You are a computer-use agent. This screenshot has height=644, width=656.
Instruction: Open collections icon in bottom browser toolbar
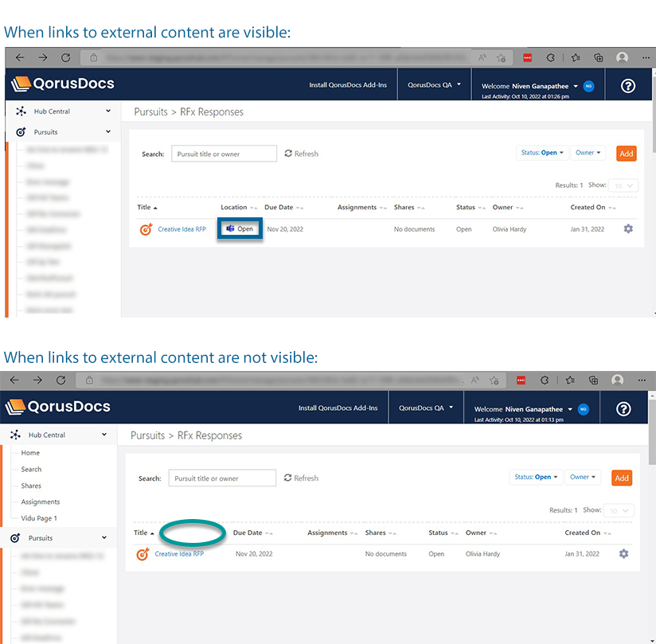coord(593,380)
